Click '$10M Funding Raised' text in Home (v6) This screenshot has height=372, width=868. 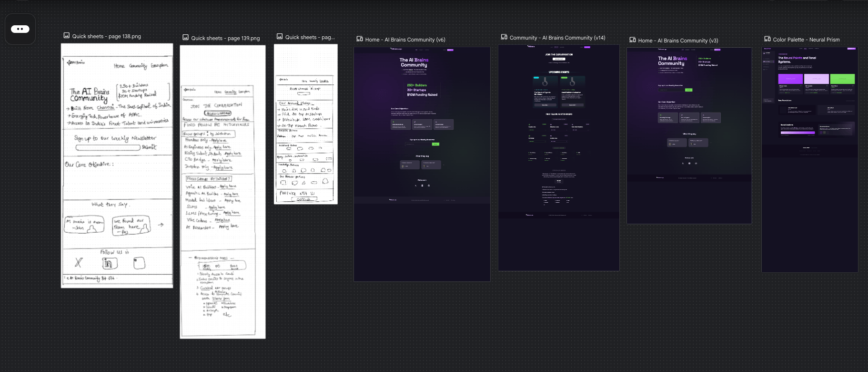422,95
